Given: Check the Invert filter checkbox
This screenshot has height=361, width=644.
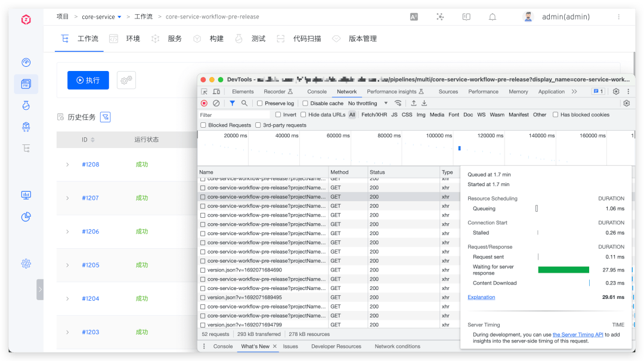Looking at the screenshot, I should (x=278, y=115).
